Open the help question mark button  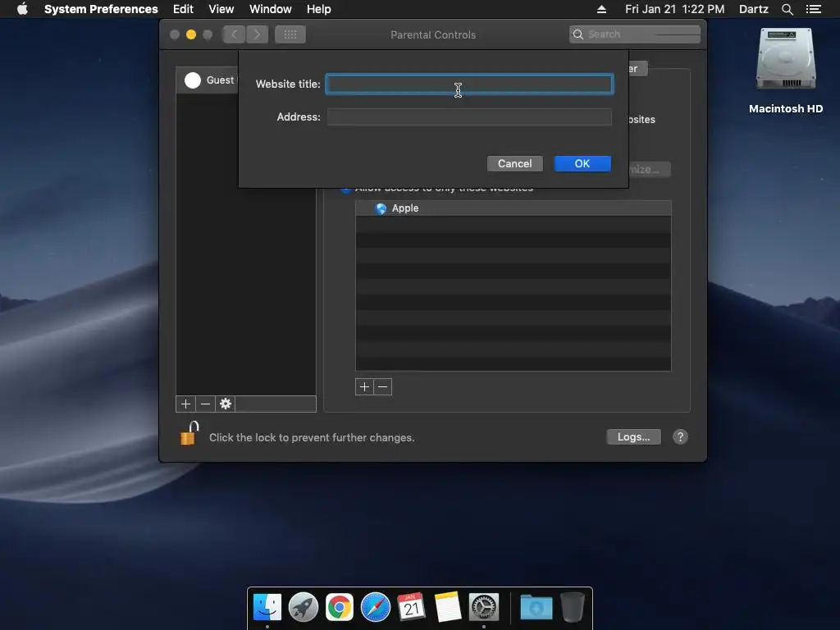680,436
